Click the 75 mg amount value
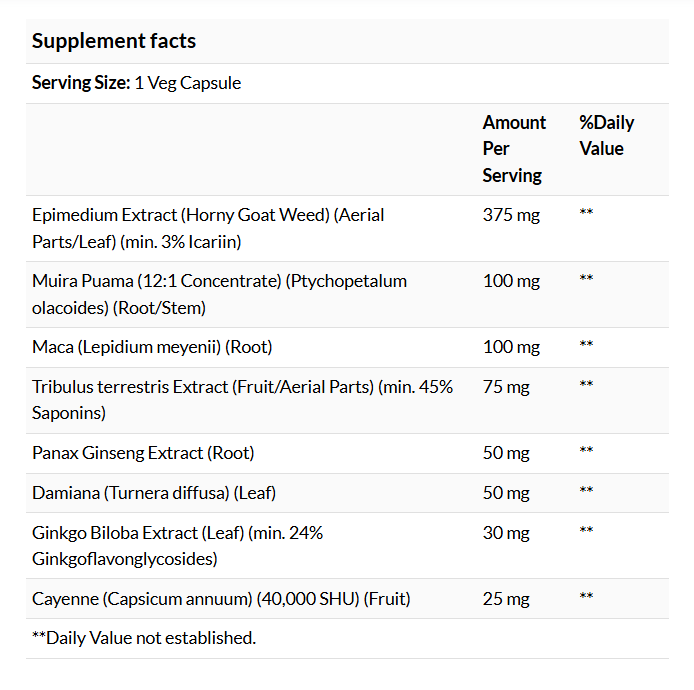This screenshot has width=694, height=690. 506,387
